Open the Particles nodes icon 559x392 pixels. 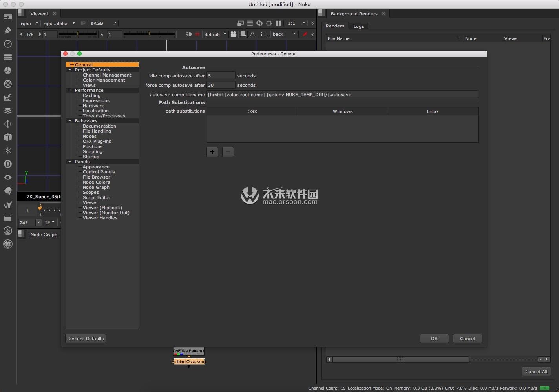click(x=7, y=151)
